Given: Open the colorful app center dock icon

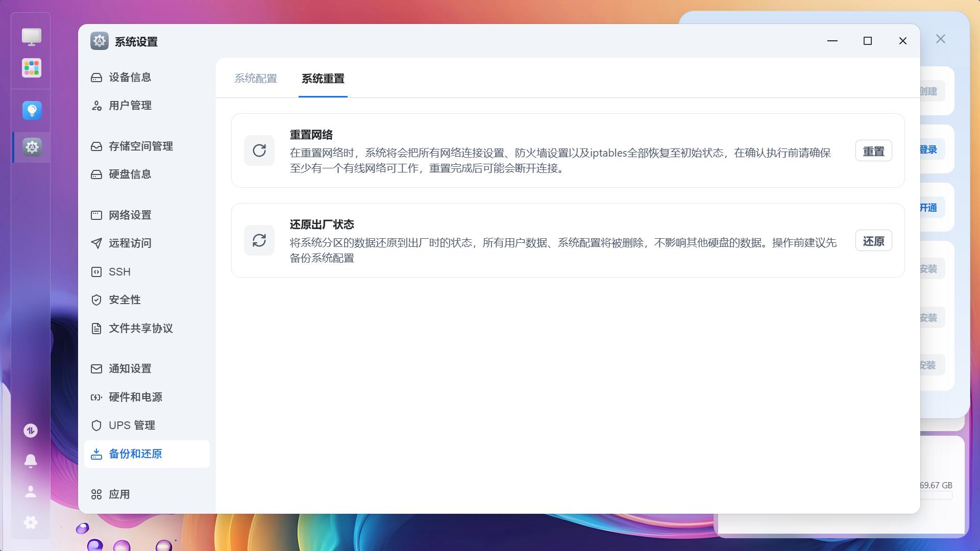Looking at the screenshot, I should [32, 68].
